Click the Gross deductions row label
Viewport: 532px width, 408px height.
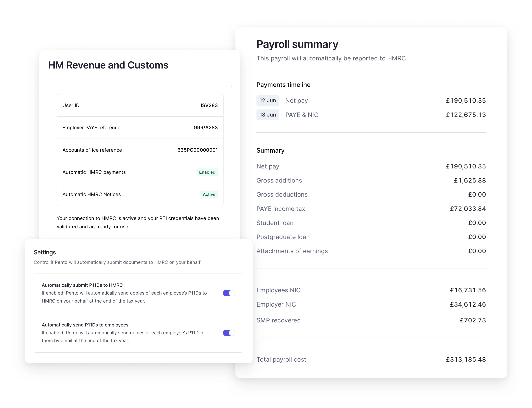tap(282, 194)
